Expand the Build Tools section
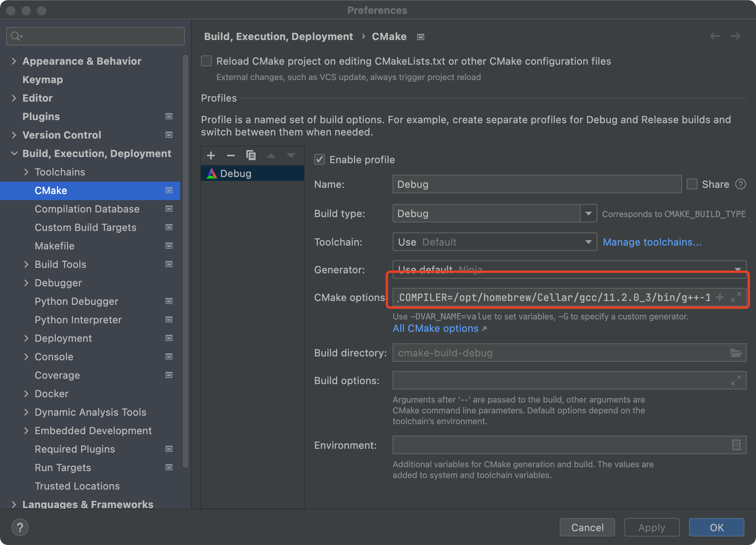756x545 pixels. [26, 264]
